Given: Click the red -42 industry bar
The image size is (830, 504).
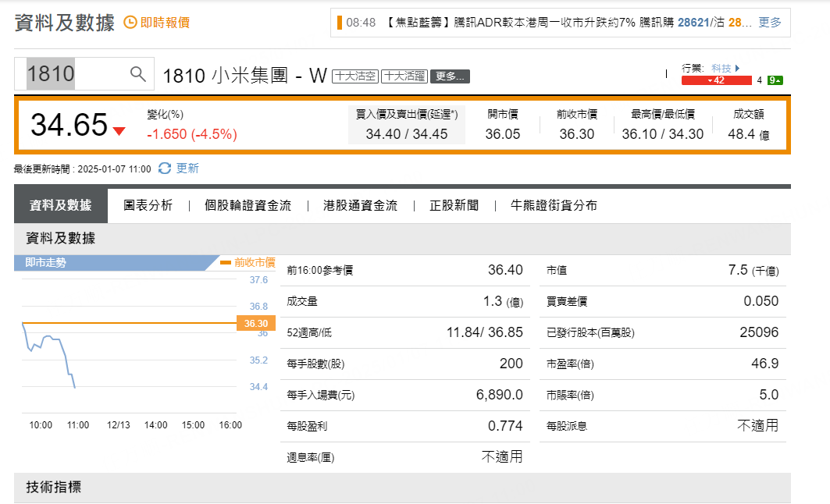Looking at the screenshot, I should (x=717, y=80).
